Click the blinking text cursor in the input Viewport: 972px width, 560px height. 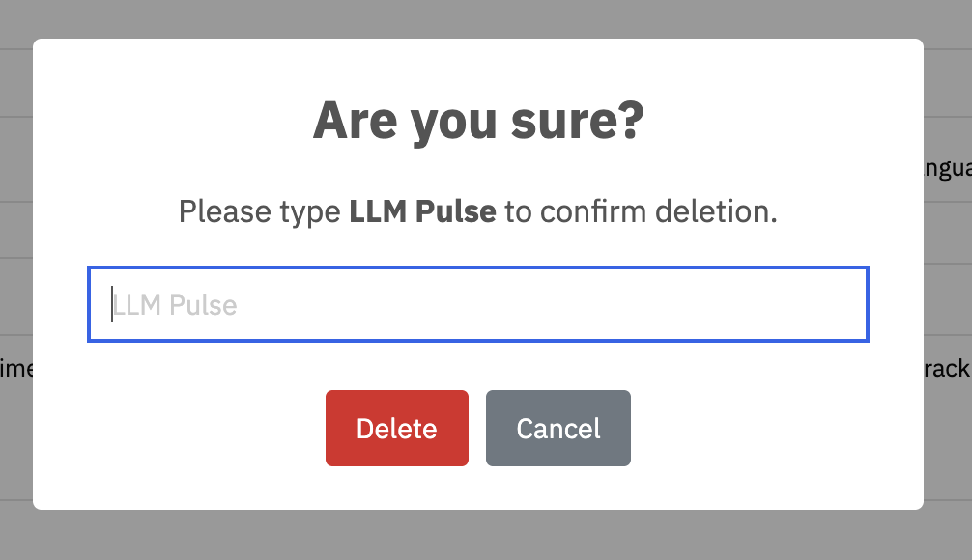click(112, 304)
